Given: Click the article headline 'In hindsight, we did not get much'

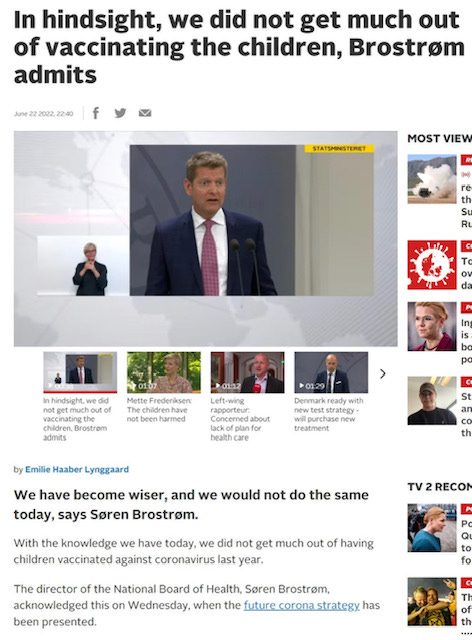Looking at the screenshot, I should tap(239, 47).
